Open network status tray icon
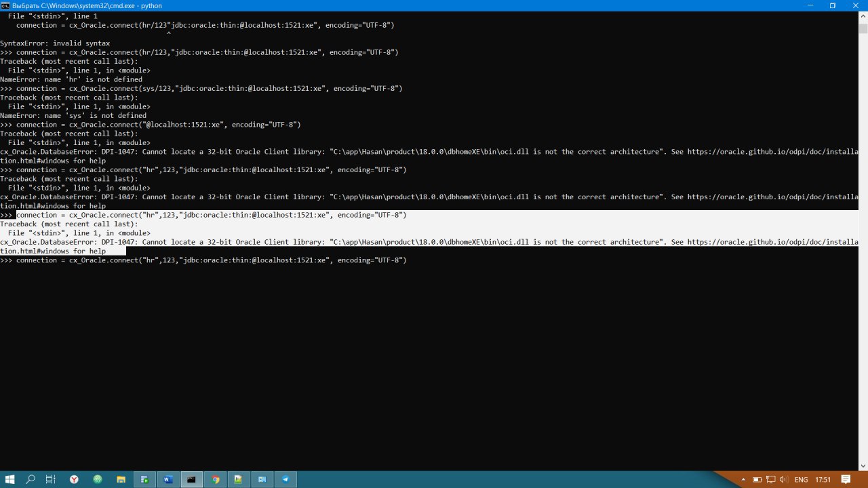 click(x=771, y=479)
